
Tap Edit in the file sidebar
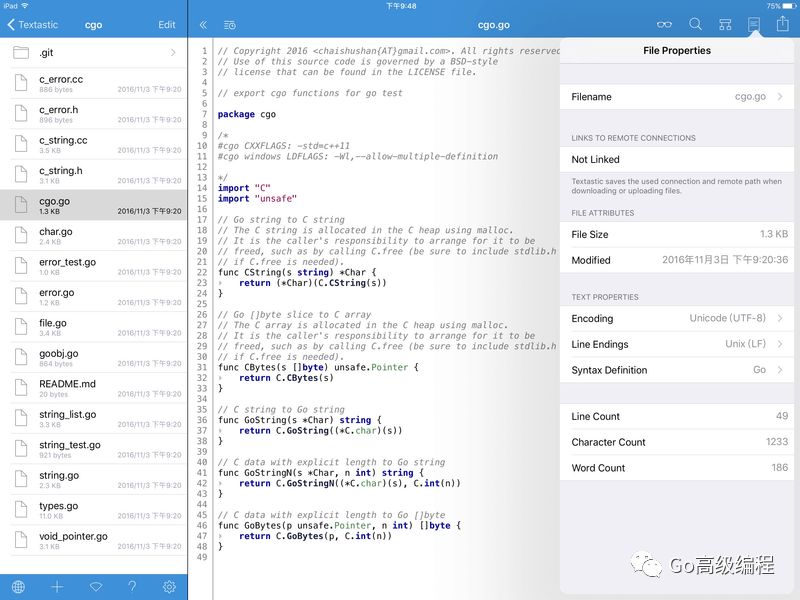(x=166, y=24)
